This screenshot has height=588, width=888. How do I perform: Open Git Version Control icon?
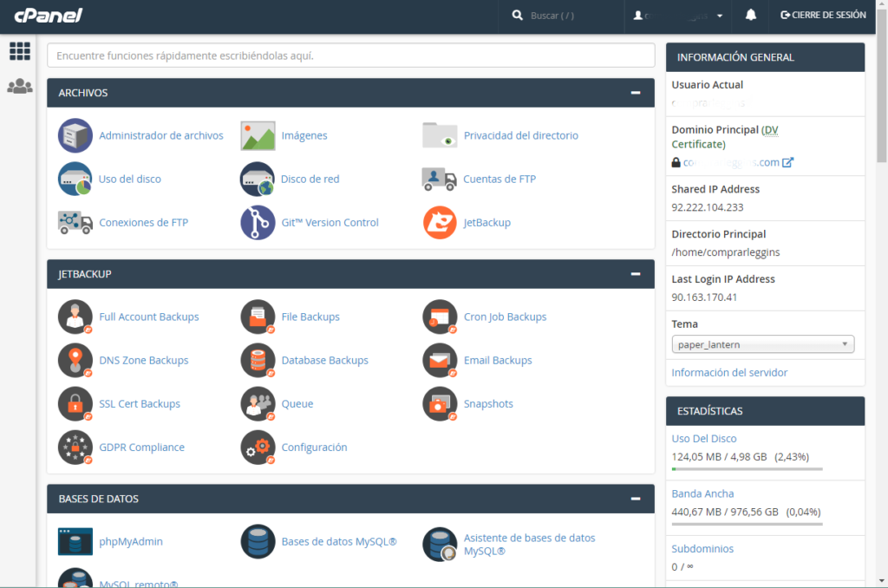coord(257,222)
